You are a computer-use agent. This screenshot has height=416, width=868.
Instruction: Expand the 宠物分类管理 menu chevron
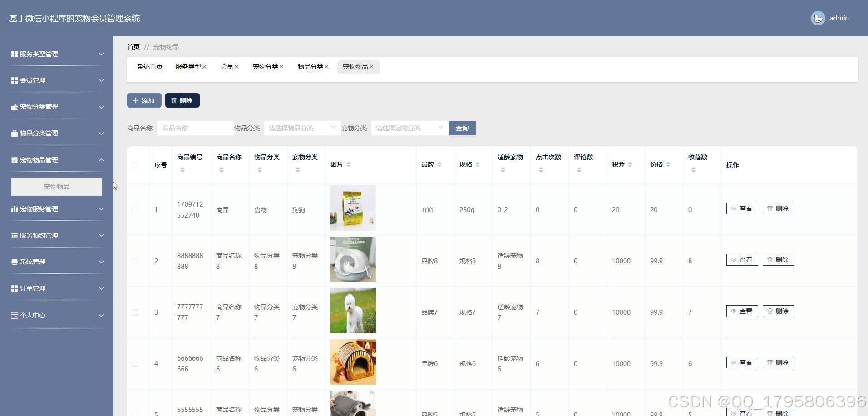pyautogui.click(x=101, y=107)
